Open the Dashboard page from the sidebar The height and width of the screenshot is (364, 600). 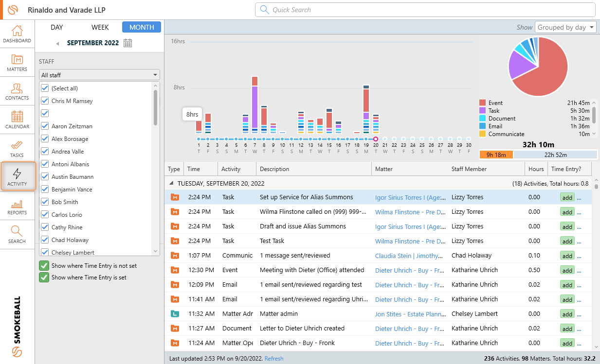click(17, 34)
